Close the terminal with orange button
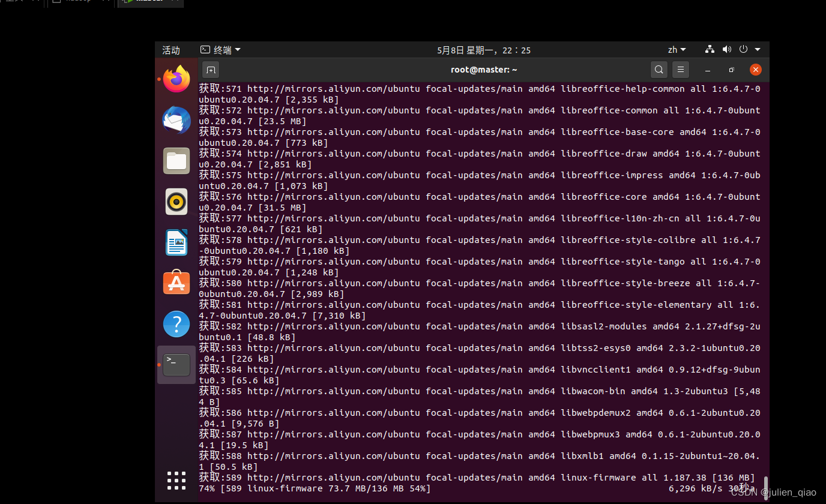This screenshot has width=826, height=504. pyautogui.click(x=756, y=70)
